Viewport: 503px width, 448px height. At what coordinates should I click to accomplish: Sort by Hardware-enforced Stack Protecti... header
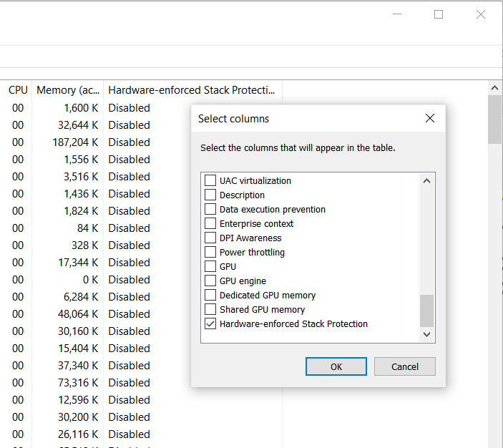click(x=192, y=90)
